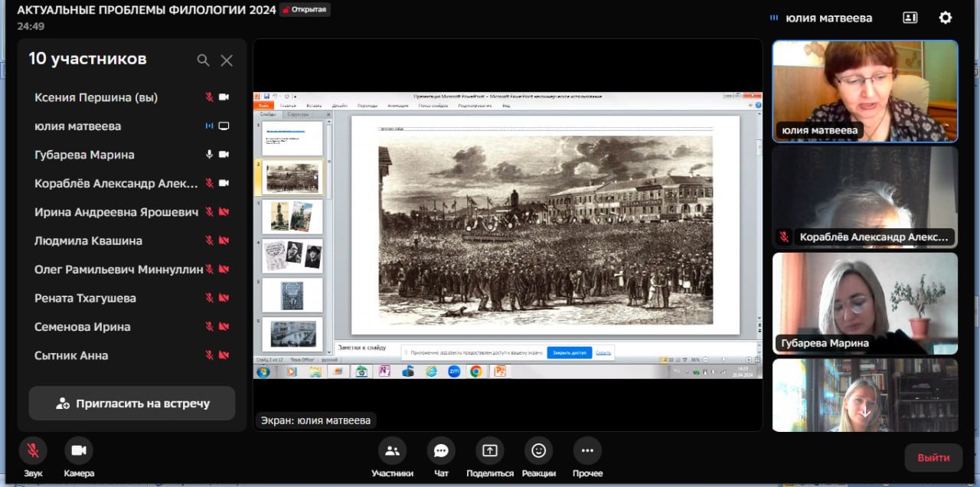Select slide 6 thumbnail in PowerPoint
The height and width of the screenshot is (487, 980).
coord(292,334)
